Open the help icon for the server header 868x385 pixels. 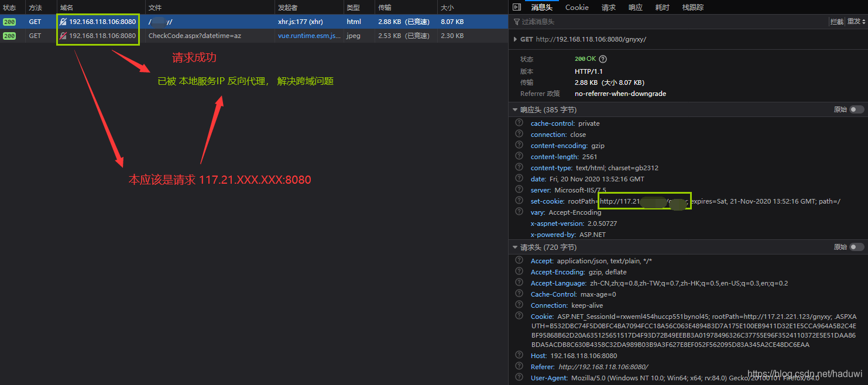519,190
